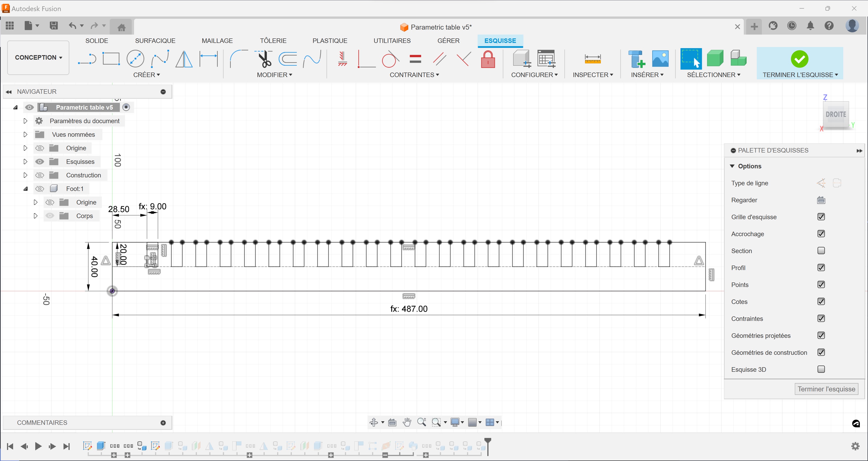Switch to the SOLIDE tab
The height and width of the screenshot is (461, 868).
coord(97,41)
